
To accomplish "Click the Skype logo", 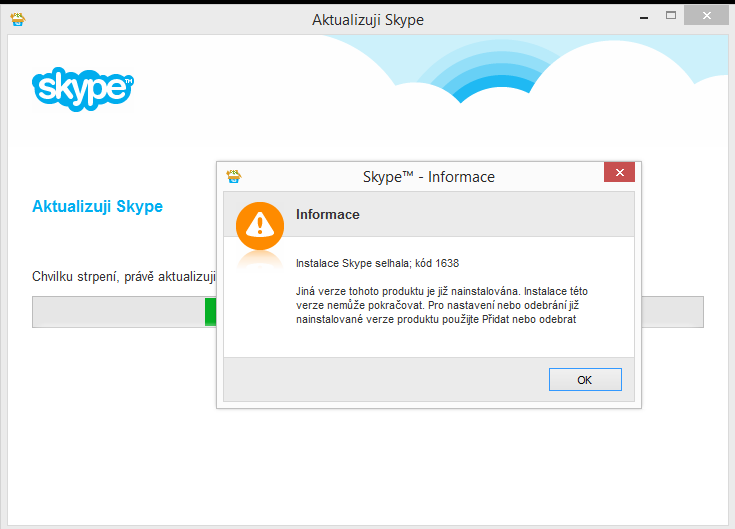I will tap(83, 88).
